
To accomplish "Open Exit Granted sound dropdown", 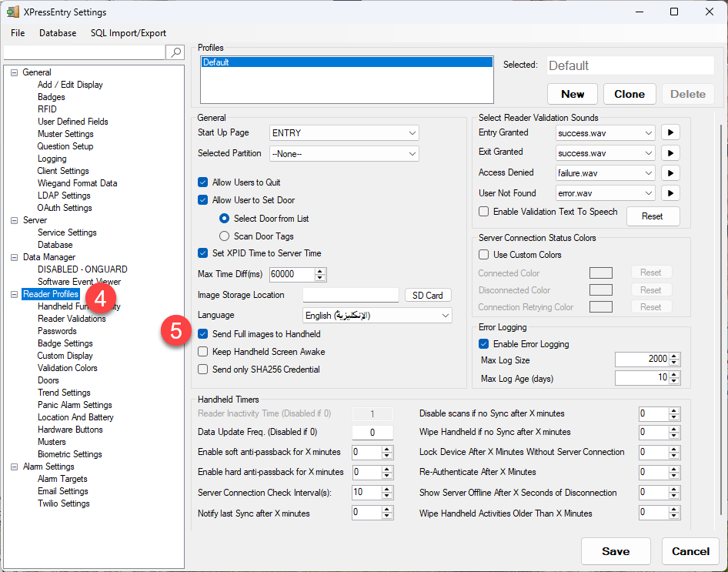I will 605,152.
